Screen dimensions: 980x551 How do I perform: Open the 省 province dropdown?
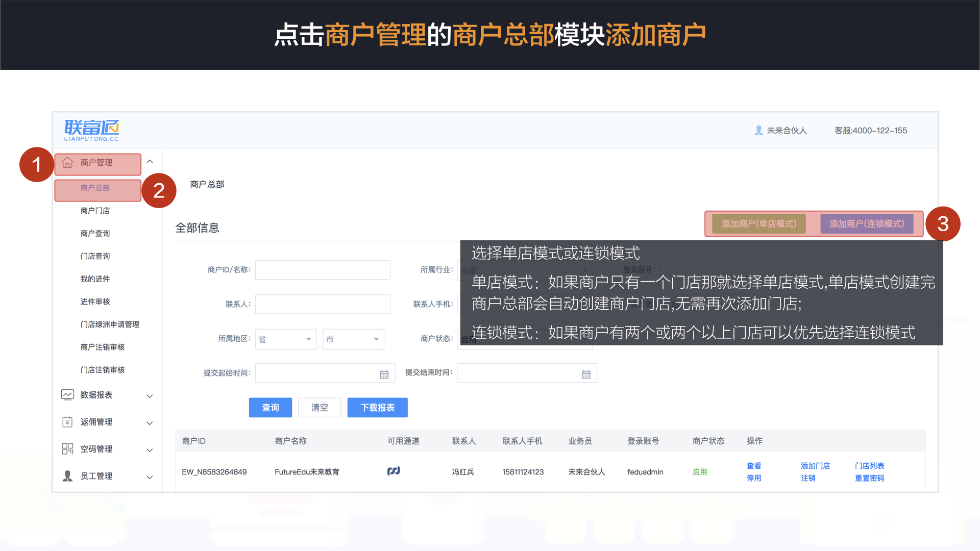pos(286,339)
